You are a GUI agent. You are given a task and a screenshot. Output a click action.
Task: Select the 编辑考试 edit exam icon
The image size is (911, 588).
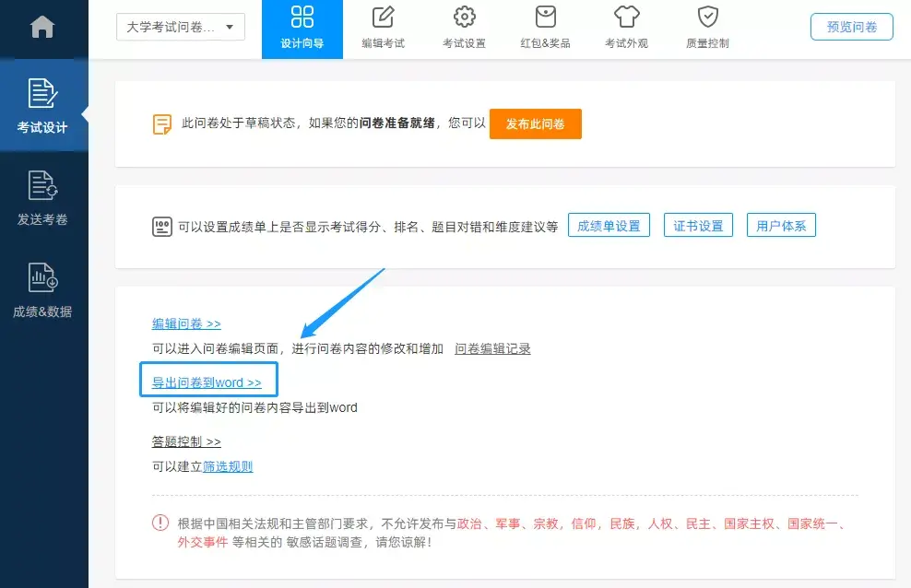coord(383,26)
